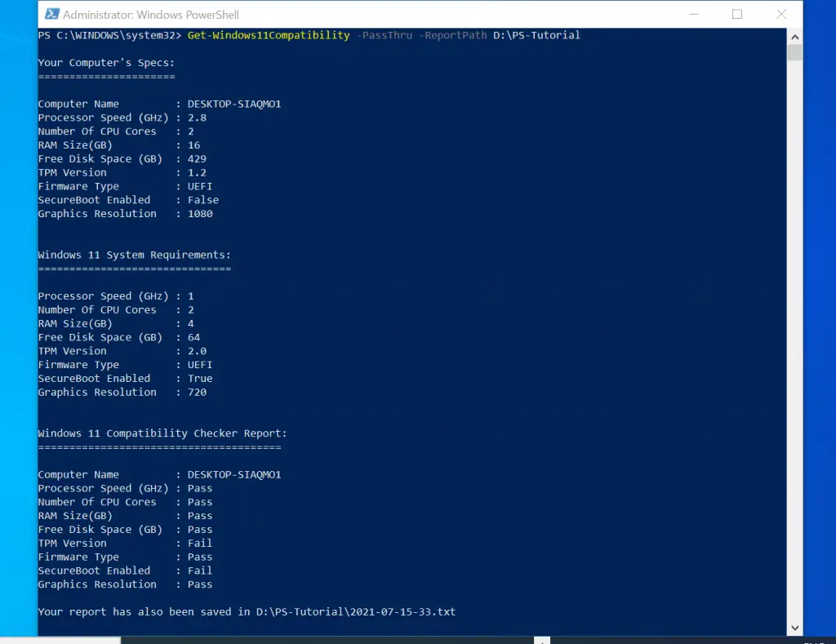Click the Windows 11 Compatibility Checker Report heading
This screenshot has width=836, height=644.
pyautogui.click(x=162, y=433)
